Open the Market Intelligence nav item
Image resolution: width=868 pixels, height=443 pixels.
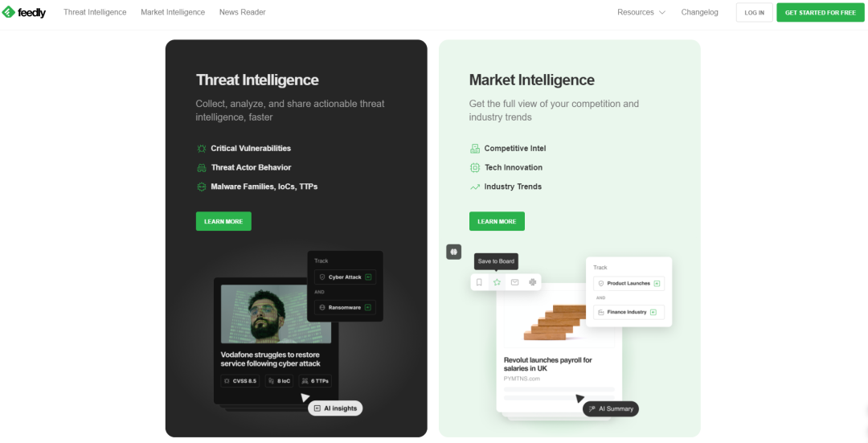(173, 12)
